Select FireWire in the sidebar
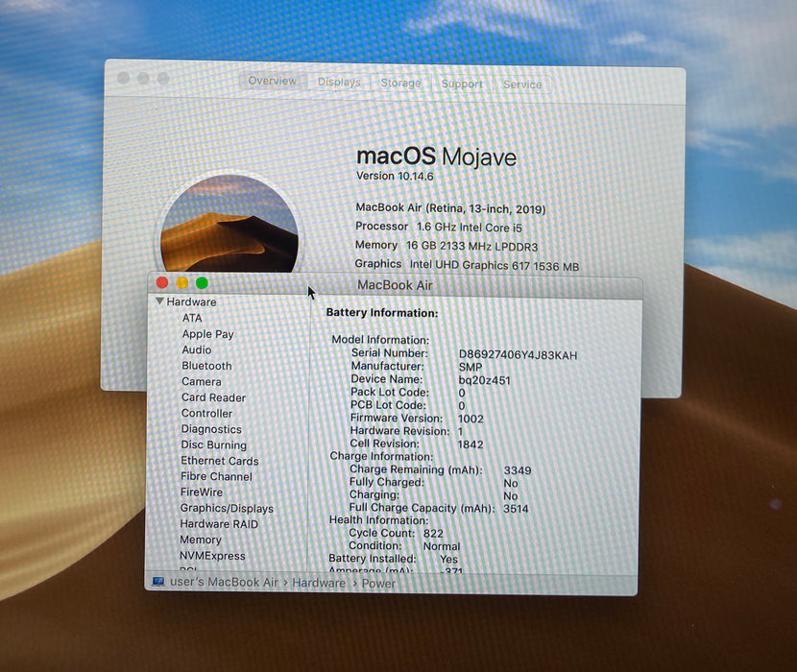 (202, 492)
